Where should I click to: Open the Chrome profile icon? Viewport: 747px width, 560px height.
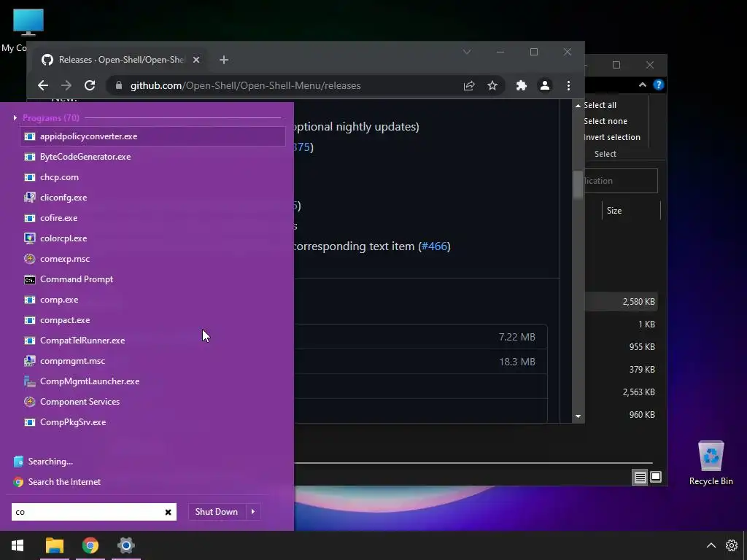[544, 86]
